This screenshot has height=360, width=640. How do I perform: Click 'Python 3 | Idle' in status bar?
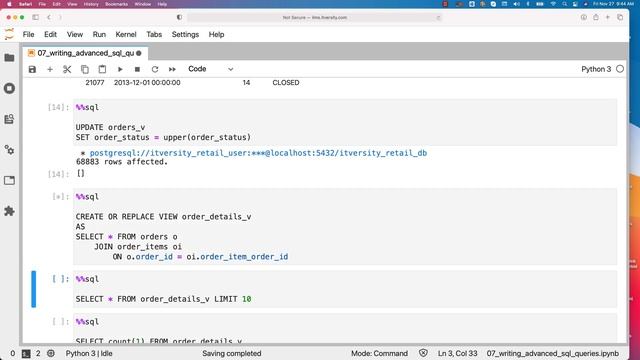pos(89,353)
